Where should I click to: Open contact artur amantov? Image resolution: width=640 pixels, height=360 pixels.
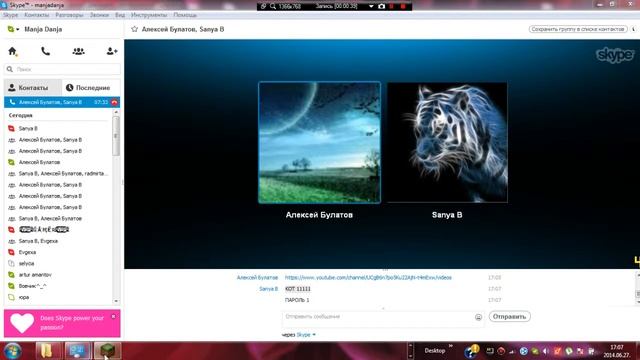coord(35,275)
